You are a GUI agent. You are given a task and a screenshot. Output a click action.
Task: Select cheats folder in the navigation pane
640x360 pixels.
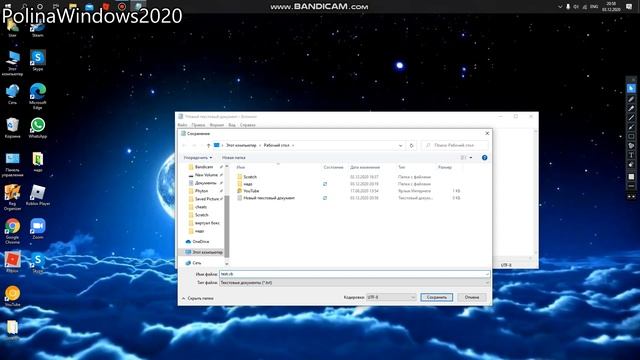pos(201,207)
